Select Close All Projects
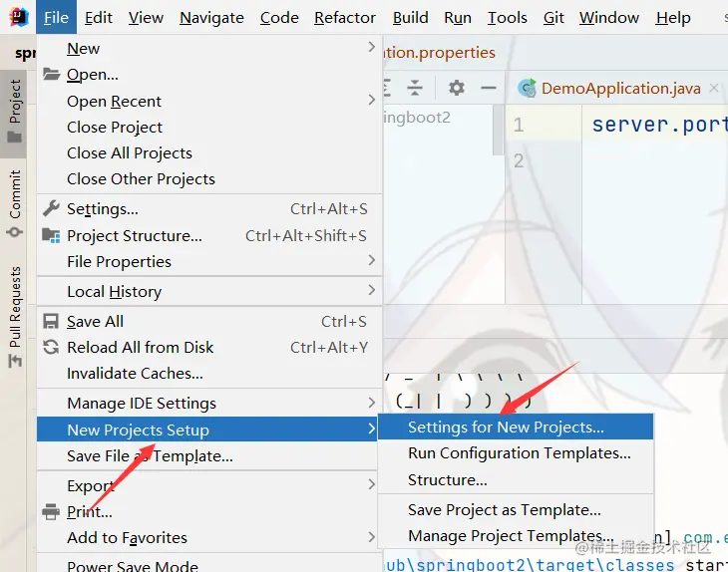The width and height of the screenshot is (728, 572). [x=209, y=153]
